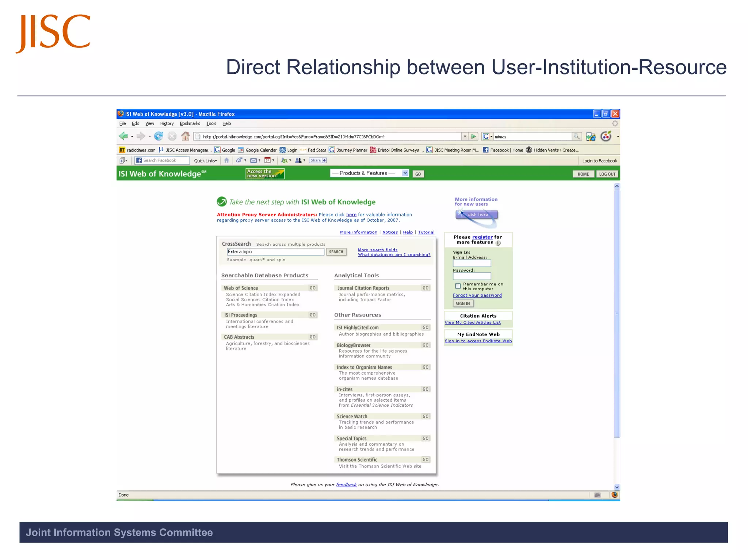The image size is (748, 560).
Task: Open the radiotimes.com bookmark
Action: tap(137, 150)
